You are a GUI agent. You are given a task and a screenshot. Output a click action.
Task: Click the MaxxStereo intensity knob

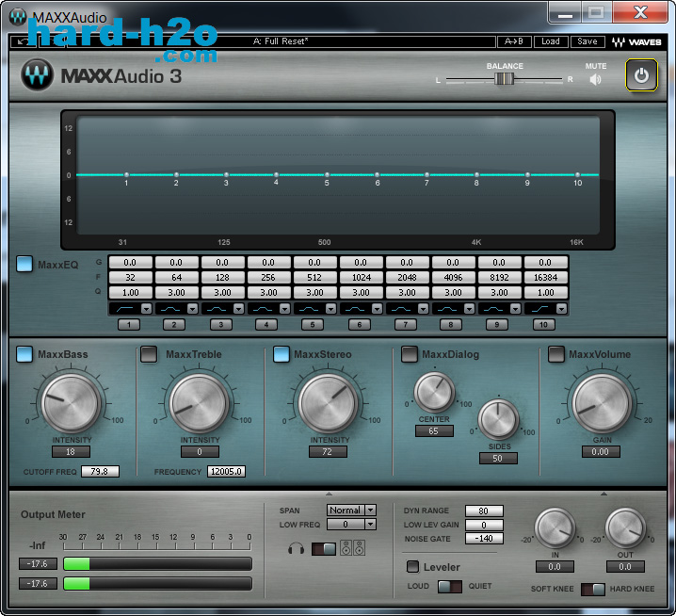point(328,403)
